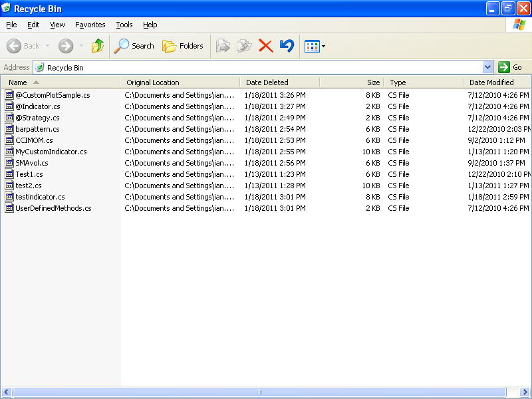
Task: Click the testindicator.cs file name
Action: (40, 197)
